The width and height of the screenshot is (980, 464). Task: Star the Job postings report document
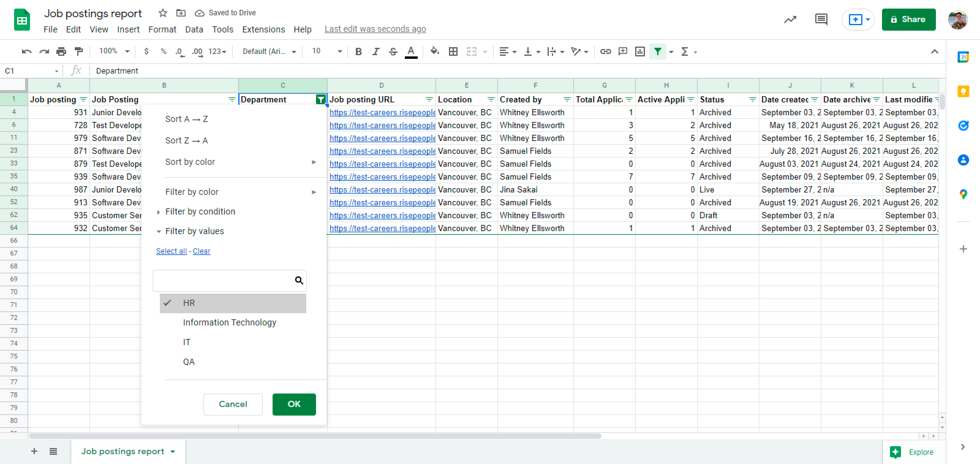pos(163,13)
